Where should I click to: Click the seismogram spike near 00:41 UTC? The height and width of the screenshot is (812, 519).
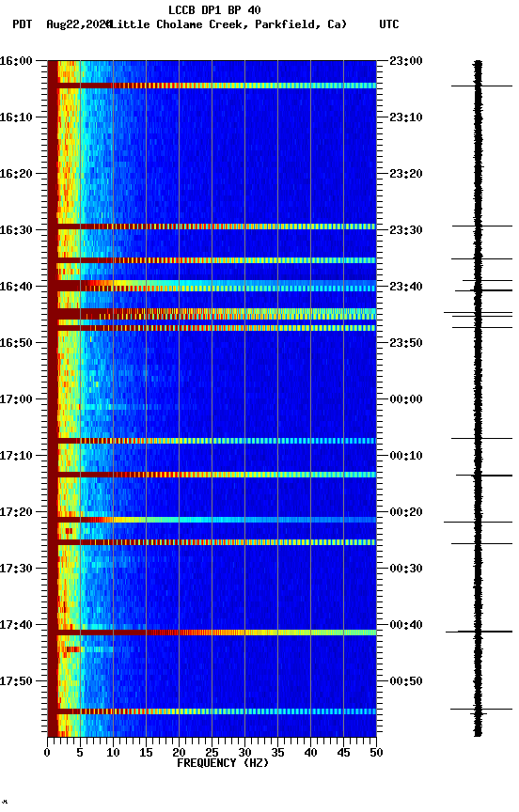pos(480,632)
